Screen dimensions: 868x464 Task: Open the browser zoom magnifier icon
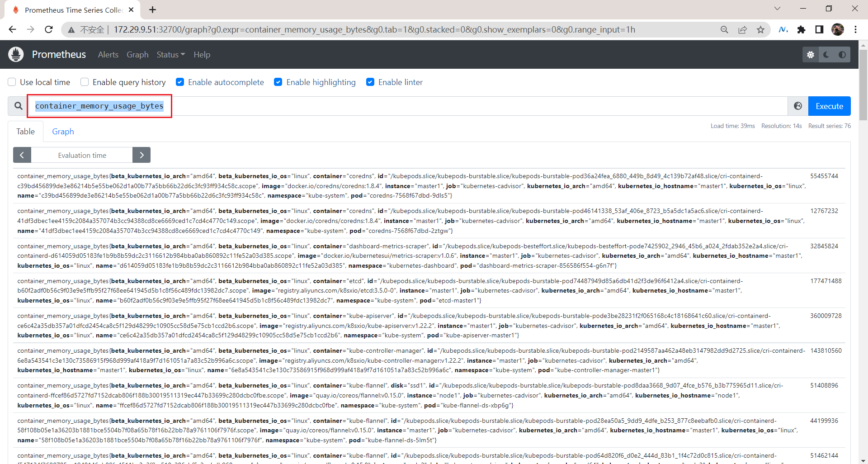click(x=724, y=29)
